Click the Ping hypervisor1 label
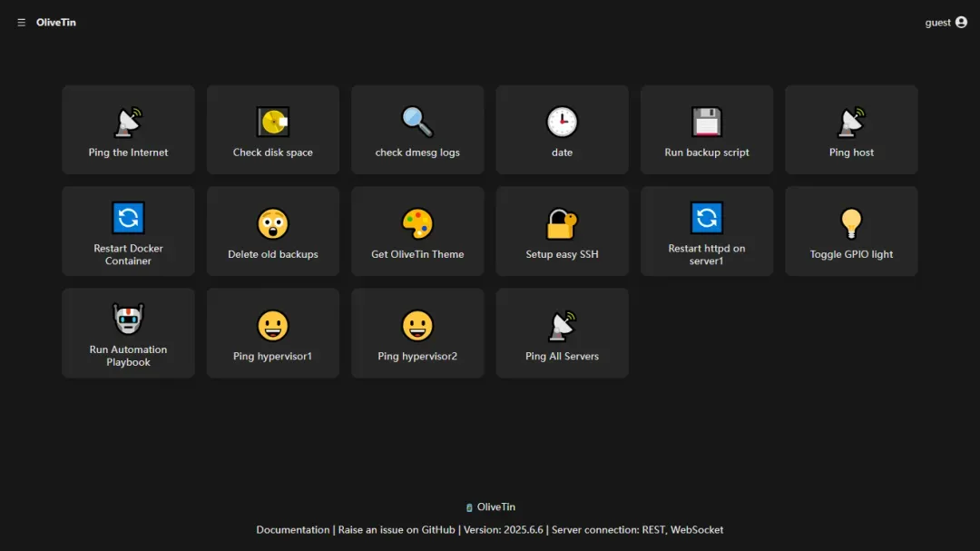This screenshot has width=980, height=551. coord(272,357)
